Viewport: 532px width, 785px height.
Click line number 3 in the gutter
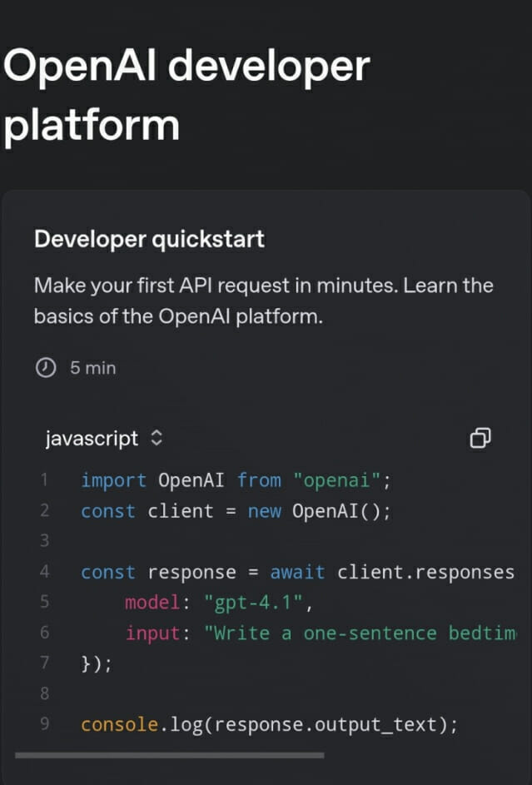[45, 541]
